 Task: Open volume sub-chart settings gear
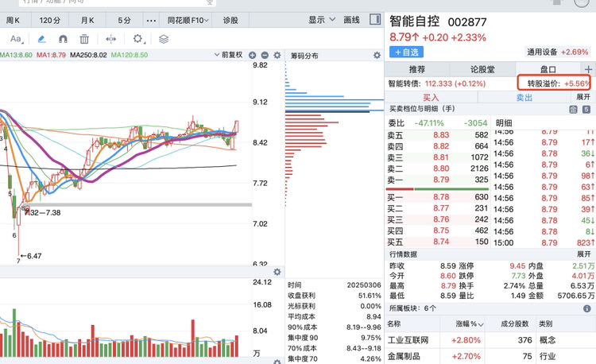277,272
